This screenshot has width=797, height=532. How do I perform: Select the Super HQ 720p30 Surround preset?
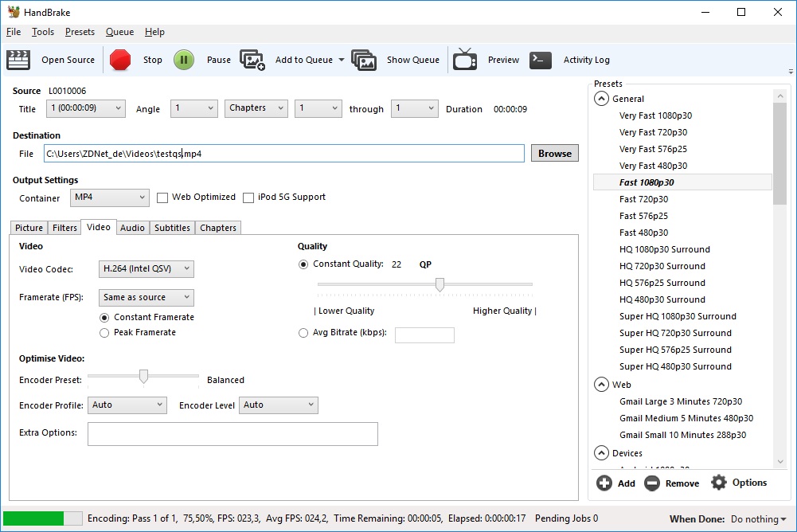click(675, 333)
